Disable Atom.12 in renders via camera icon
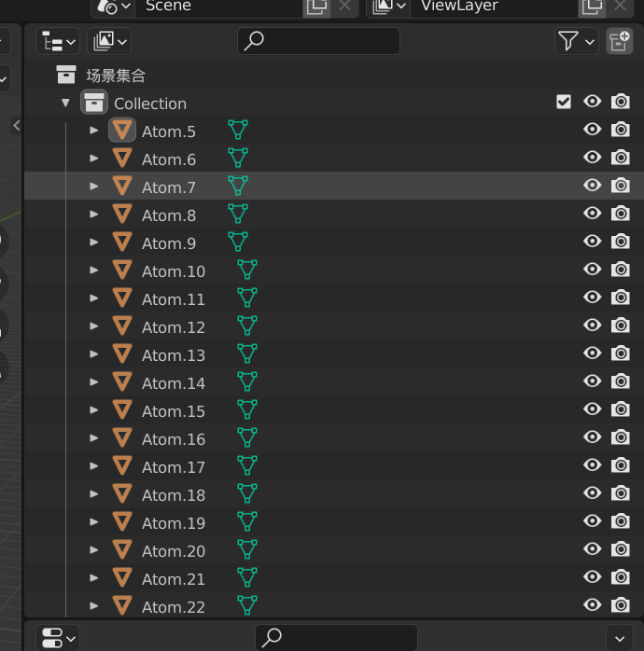644x651 pixels. click(620, 325)
